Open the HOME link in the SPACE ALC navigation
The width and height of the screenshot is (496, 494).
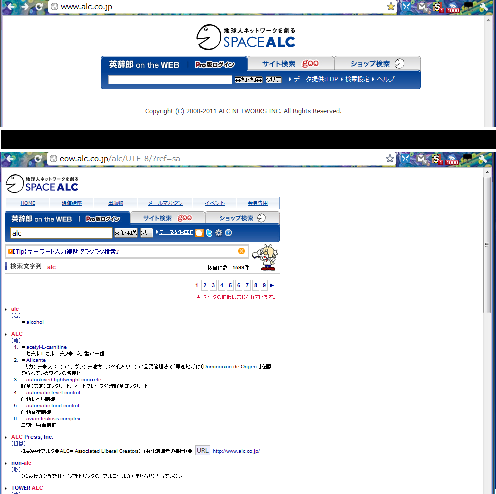[x=28, y=203]
